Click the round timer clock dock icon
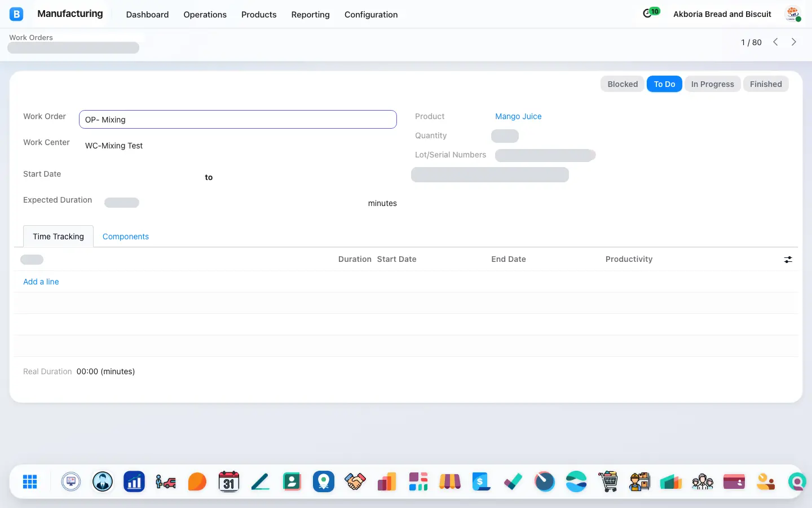This screenshot has width=812, height=508. click(x=545, y=481)
